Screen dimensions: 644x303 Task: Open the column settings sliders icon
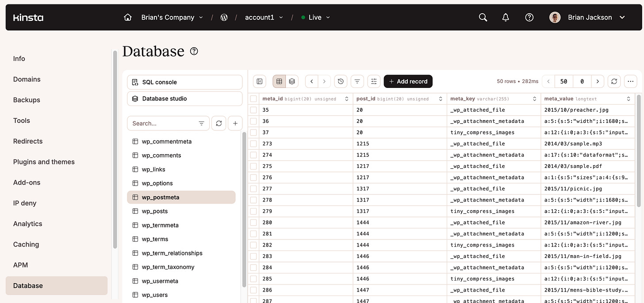click(373, 81)
